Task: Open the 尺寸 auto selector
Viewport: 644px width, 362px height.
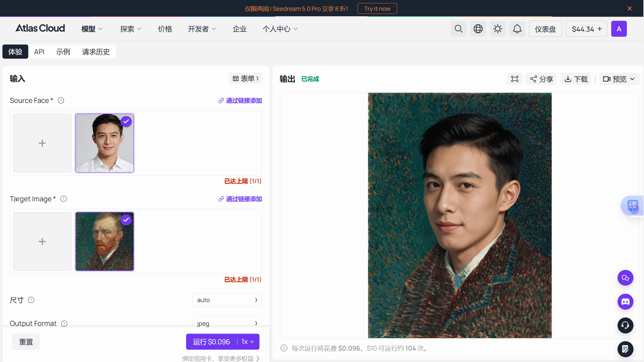Action: pos(227,300)
